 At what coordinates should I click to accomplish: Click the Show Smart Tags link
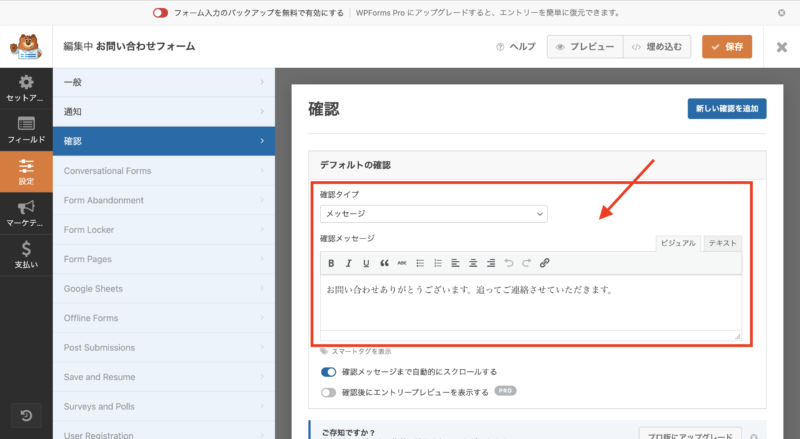pos(356,352)
